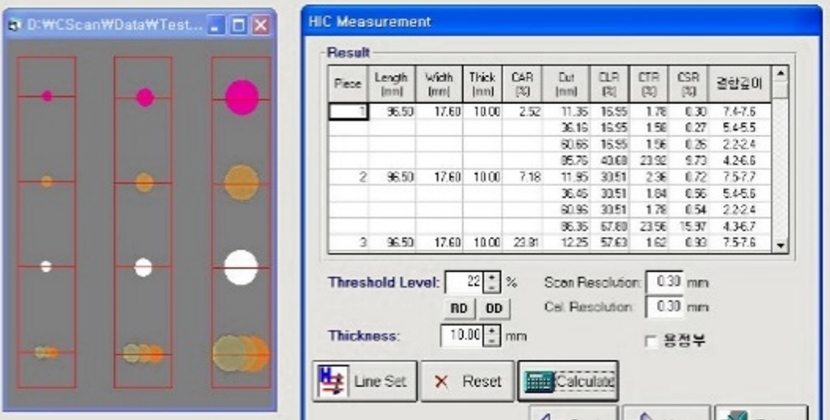Click the CAR (%) column header
Viewport: 830px width, 420px height.
click(522, 84)
